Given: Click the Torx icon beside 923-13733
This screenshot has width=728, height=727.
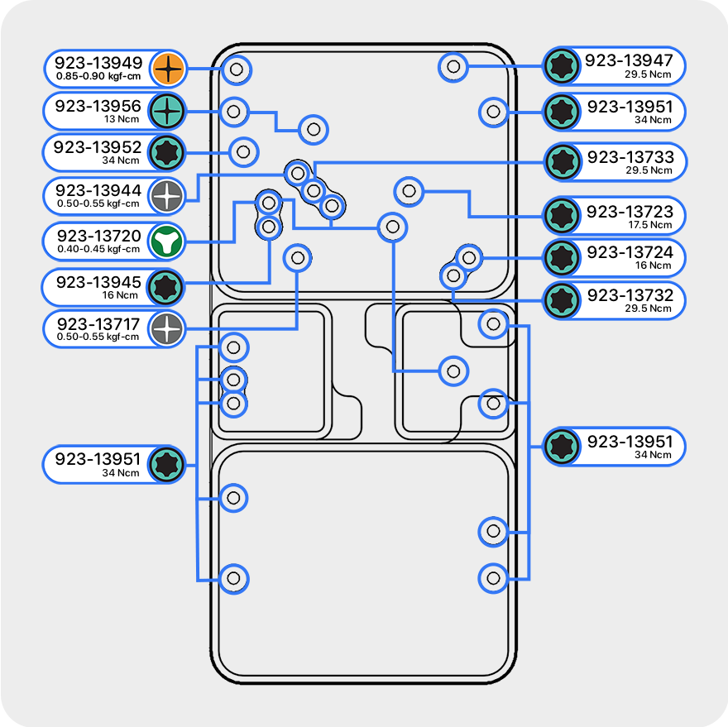Looking at the screenshot, I should click(562, 162).
